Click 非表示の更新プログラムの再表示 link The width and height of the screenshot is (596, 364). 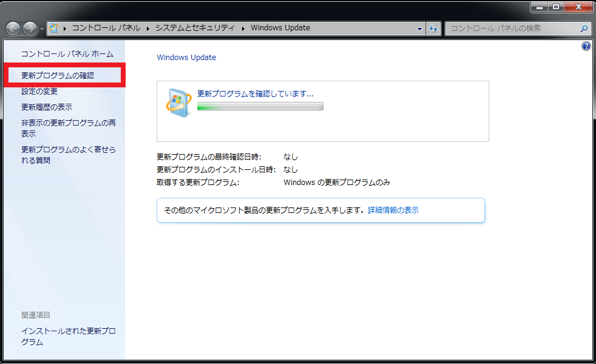coord(69,129)
